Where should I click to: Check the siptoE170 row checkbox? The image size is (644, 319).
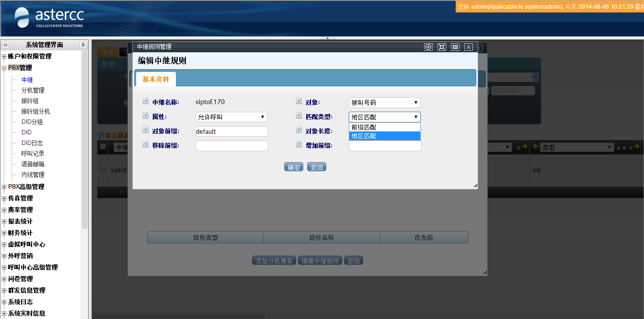103,169
